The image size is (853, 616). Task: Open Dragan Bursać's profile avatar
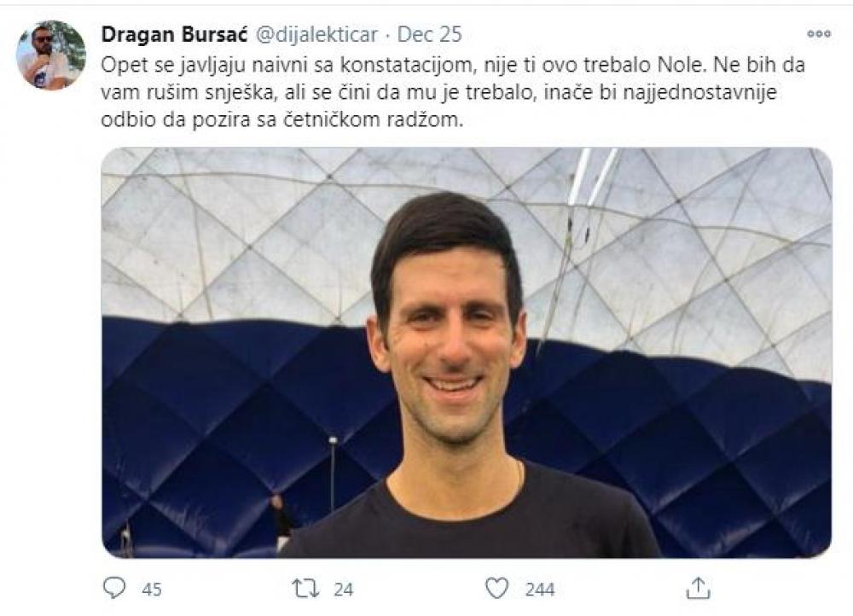51,55
